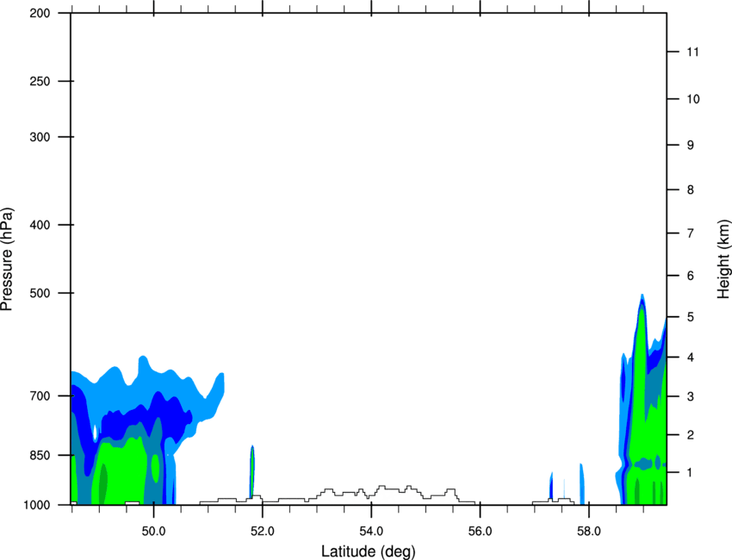Viewport: 732px width, 560px height.
Task: Click the 'Height (km)' axis title
Action: [x=723, y=258]
